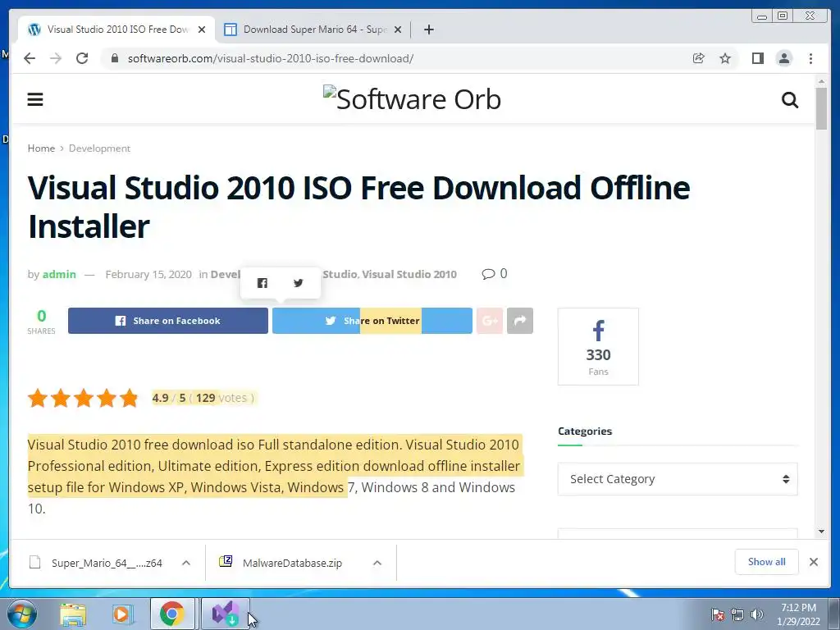Click the taskbar clock 7:12 PM
Image resolution: width=840 pixels, height=630 pixels.
pos(798,614)
